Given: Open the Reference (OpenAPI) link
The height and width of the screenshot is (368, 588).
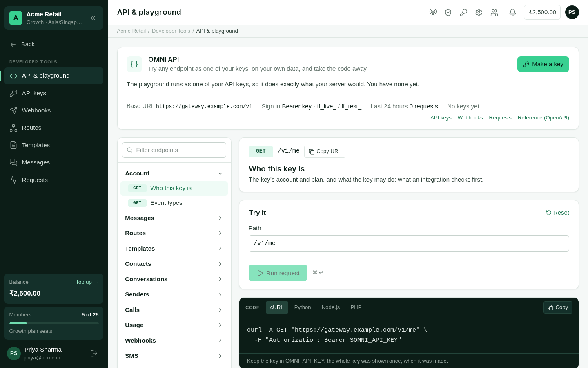Looking at the screenshot, I should [x=543, y=118].
